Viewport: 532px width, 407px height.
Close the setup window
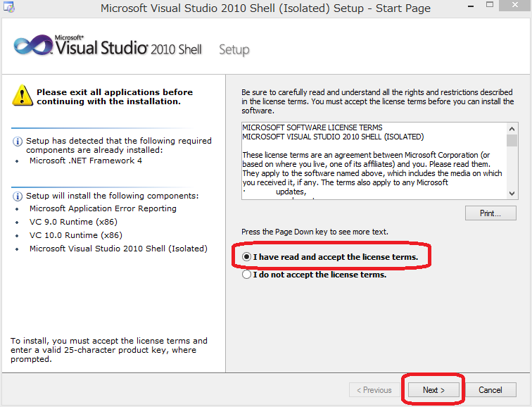tap(515, 6)
